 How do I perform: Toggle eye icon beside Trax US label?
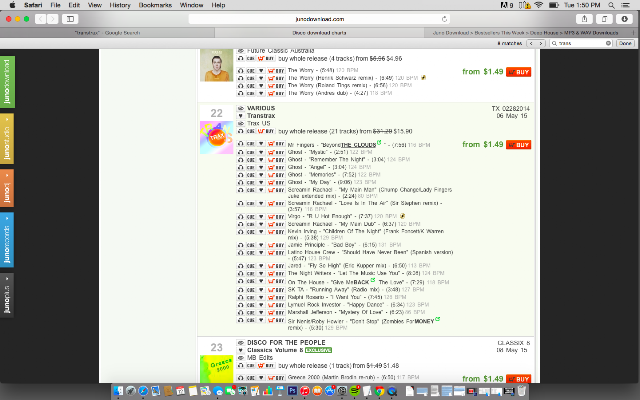240,123
